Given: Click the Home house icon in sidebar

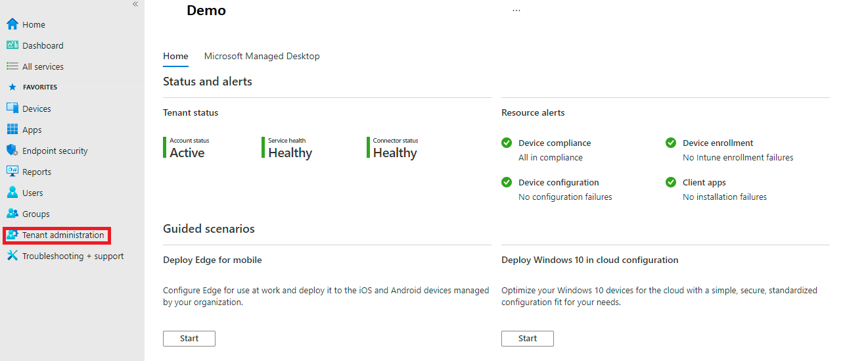Looking at the screenshot, I should tap(12, 24).
